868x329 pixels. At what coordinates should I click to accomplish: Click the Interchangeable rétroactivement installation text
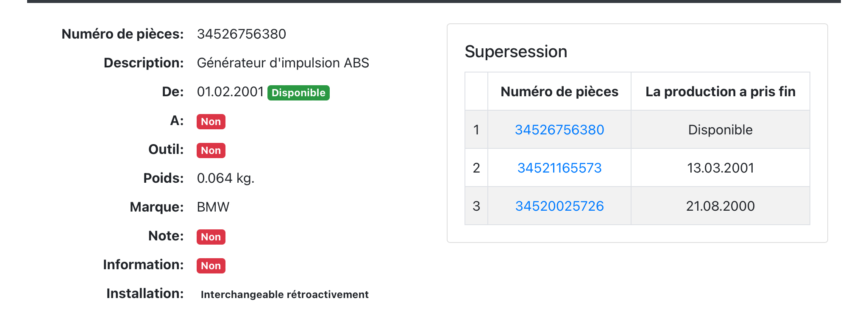click(x=284, y=295)
